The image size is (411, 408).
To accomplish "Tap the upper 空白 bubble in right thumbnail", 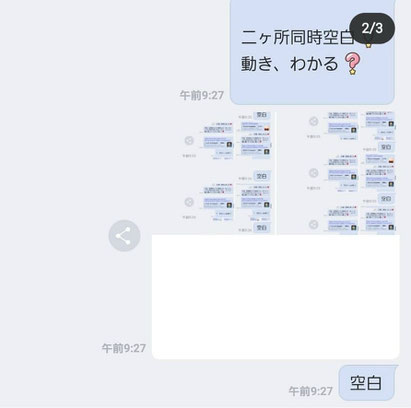I will point(386,147).
